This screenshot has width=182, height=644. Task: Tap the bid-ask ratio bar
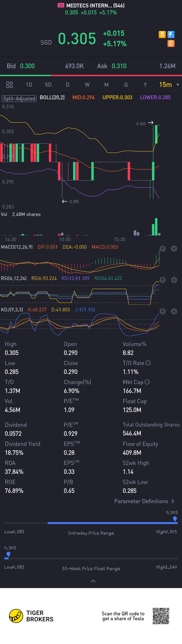tap(91, 75)
